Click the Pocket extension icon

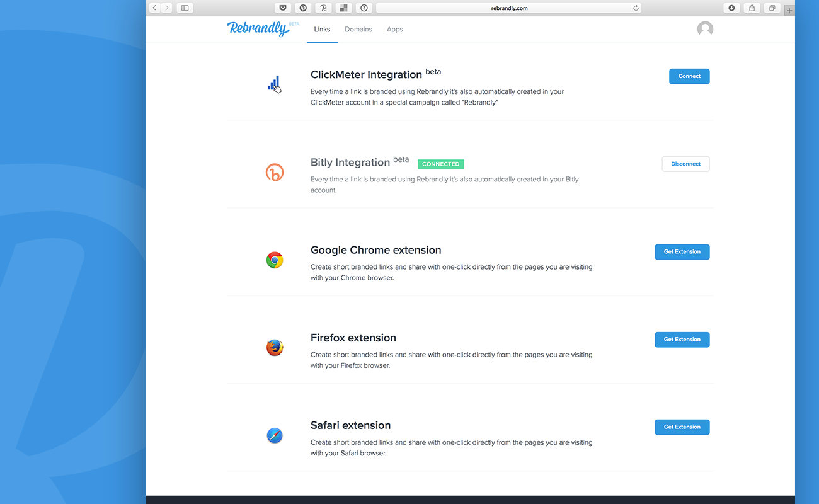(282, 8)
